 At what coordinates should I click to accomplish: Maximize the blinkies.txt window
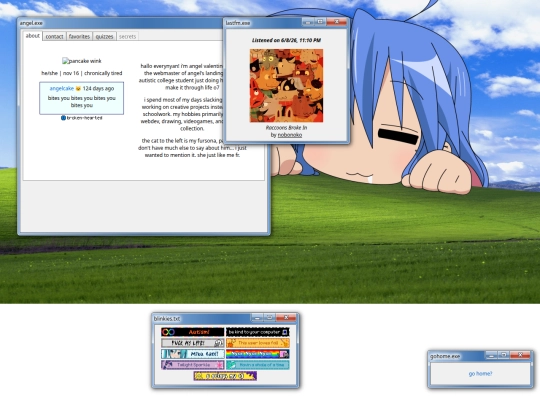point(269,318)
